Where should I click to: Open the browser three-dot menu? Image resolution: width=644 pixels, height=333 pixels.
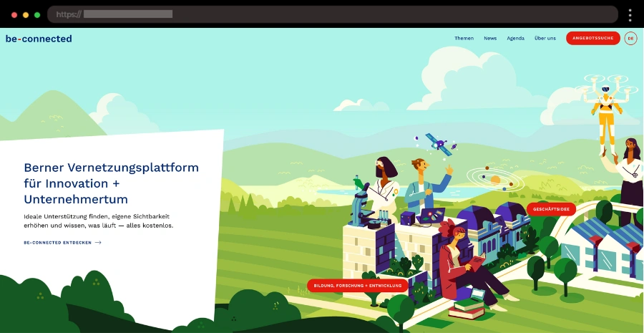[630, 14]
